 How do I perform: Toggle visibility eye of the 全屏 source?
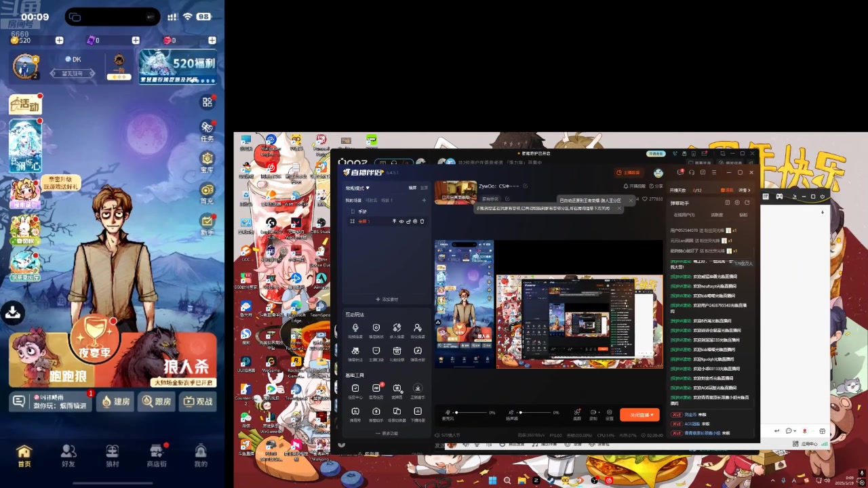coord(401,222)
